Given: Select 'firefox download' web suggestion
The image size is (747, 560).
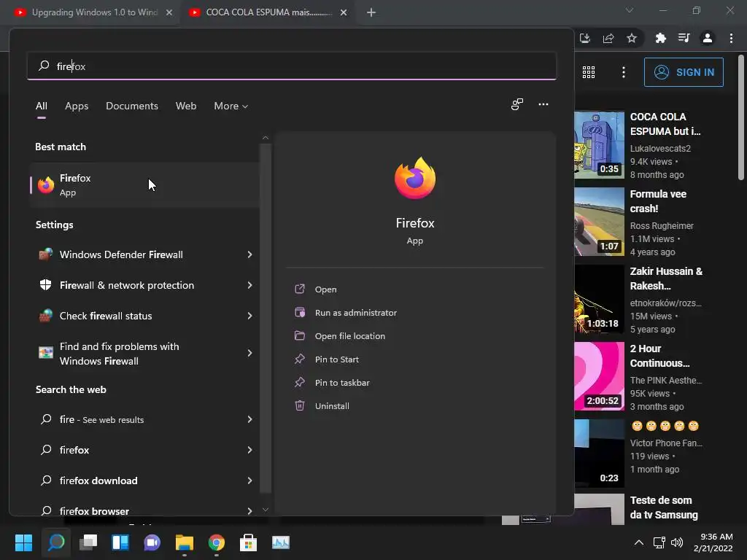Looking at the screenshot, I should pyautogui.click(x=144, y=480).
